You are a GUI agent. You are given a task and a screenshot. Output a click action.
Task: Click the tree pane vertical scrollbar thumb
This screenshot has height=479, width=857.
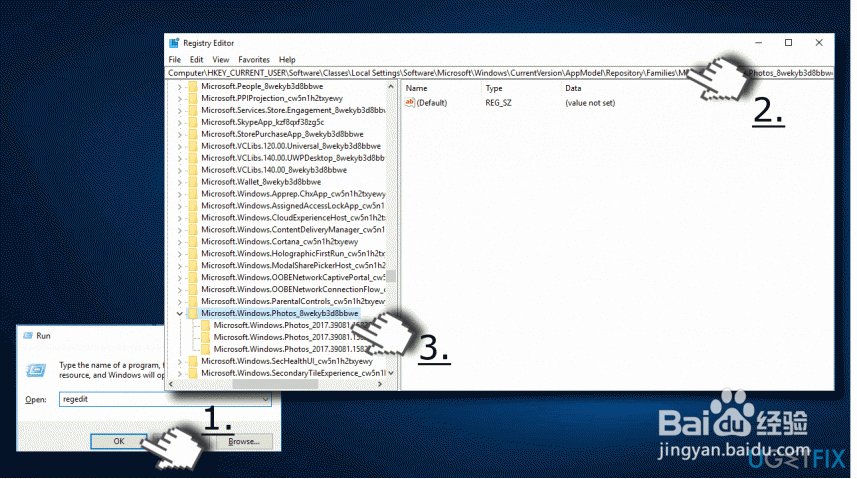391,276
